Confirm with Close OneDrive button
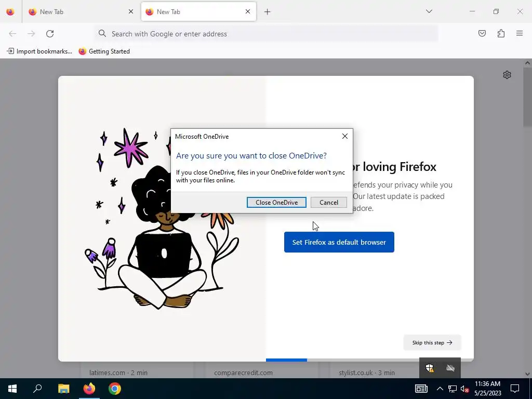532x399 pixels. (276, 202)
